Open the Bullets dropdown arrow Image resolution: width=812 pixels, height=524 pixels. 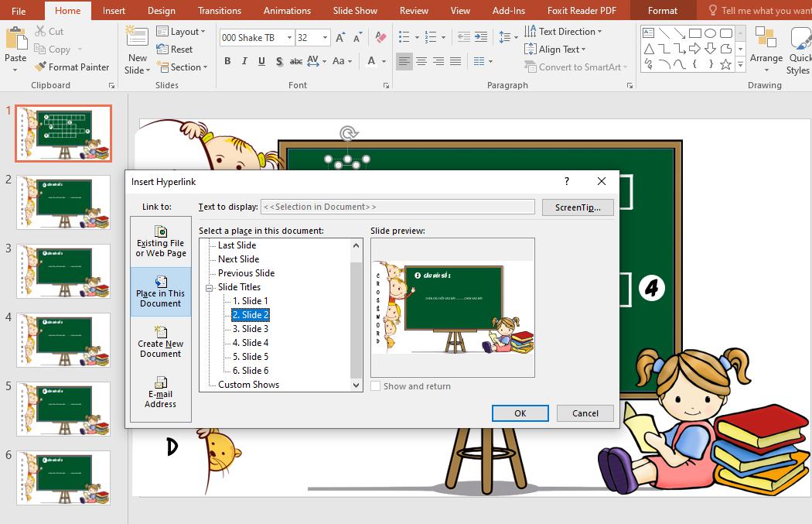click(x=416, y=36)
